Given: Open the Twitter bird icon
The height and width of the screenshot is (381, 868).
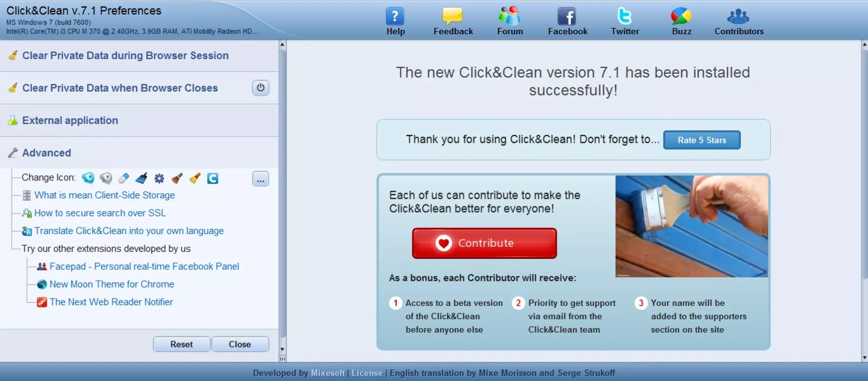Looking at the screenshot, I should coord(624,16).
